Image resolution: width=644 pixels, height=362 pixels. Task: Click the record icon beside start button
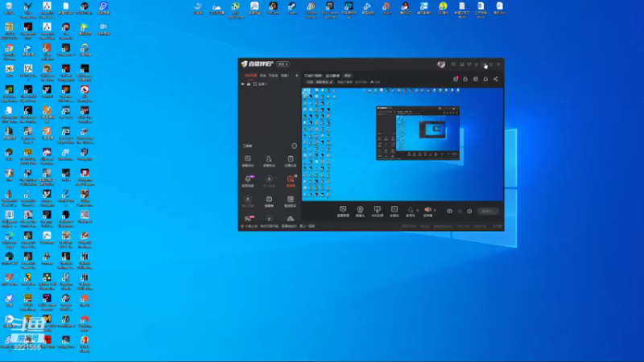[450, 212]
